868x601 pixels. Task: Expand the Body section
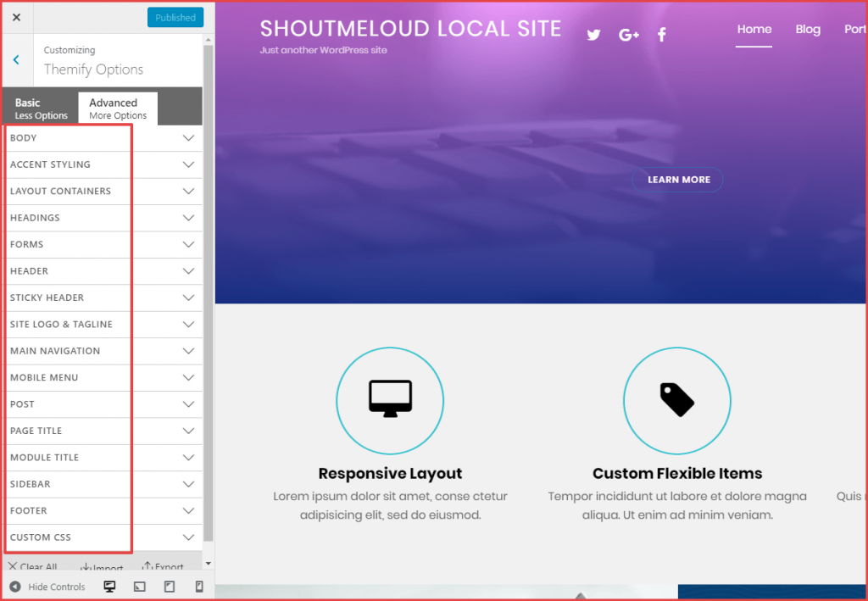click(x=103, y=138)
